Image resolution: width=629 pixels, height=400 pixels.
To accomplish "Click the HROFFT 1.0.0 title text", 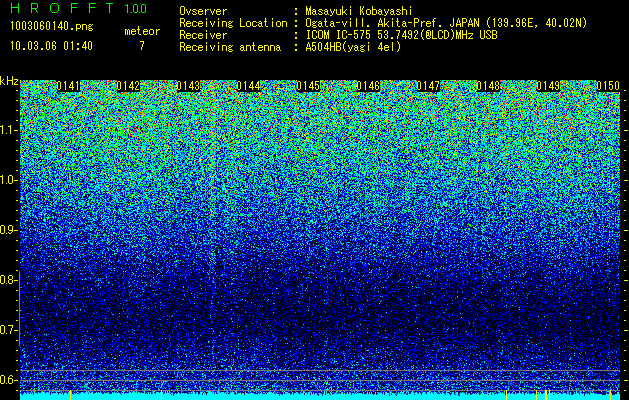I will 79,8.
